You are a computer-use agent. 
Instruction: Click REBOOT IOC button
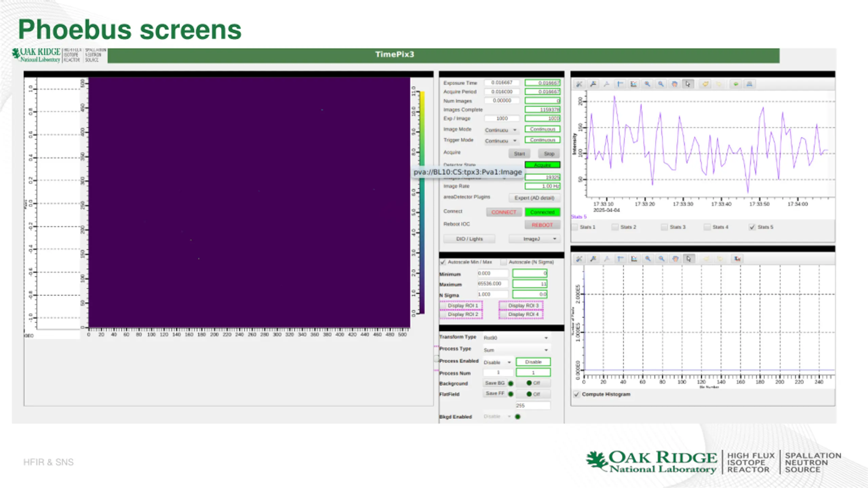(542, 225)
